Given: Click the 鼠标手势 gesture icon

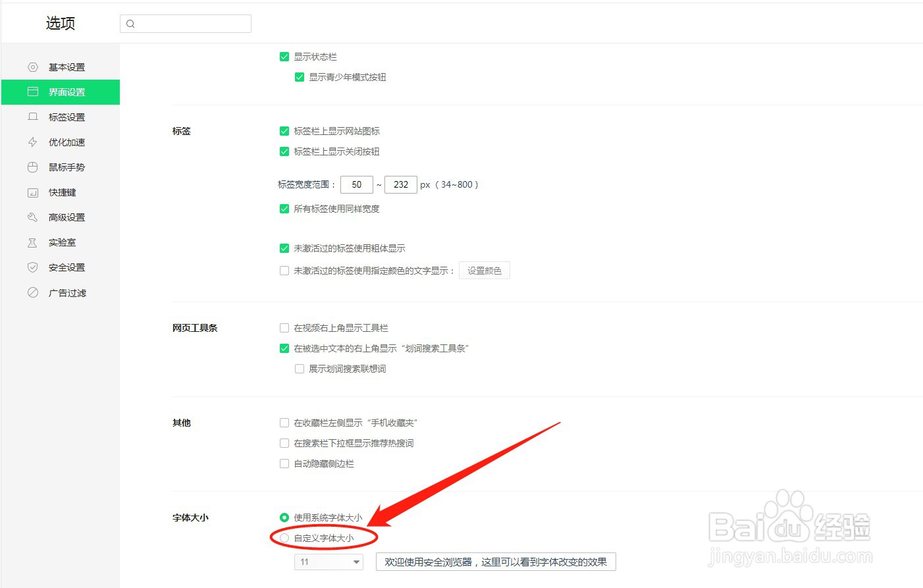Looking at the screenshot, I should (x=33, y=167).
